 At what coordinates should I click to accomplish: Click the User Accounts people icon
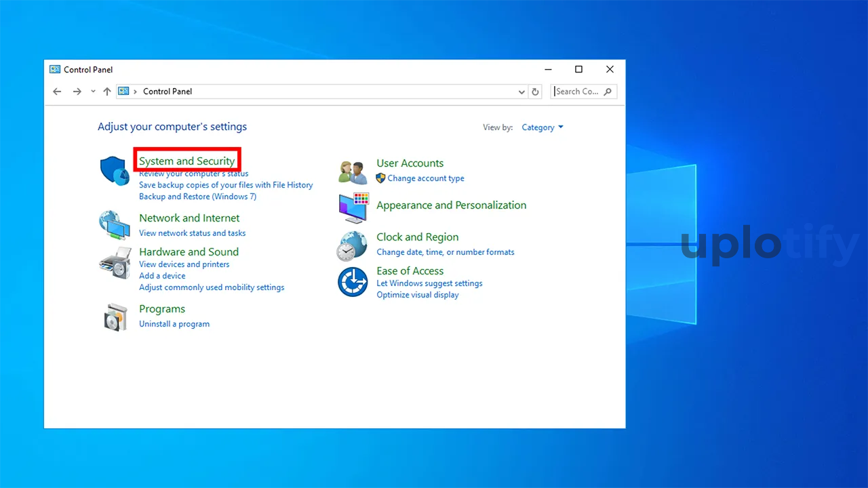coord(353,172)
